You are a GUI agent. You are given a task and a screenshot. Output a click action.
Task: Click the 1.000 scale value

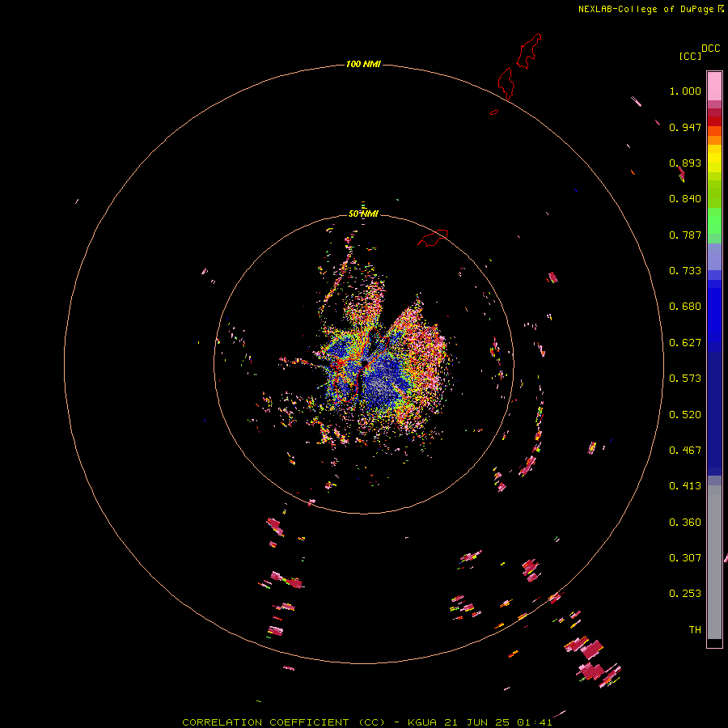(685, 91)
